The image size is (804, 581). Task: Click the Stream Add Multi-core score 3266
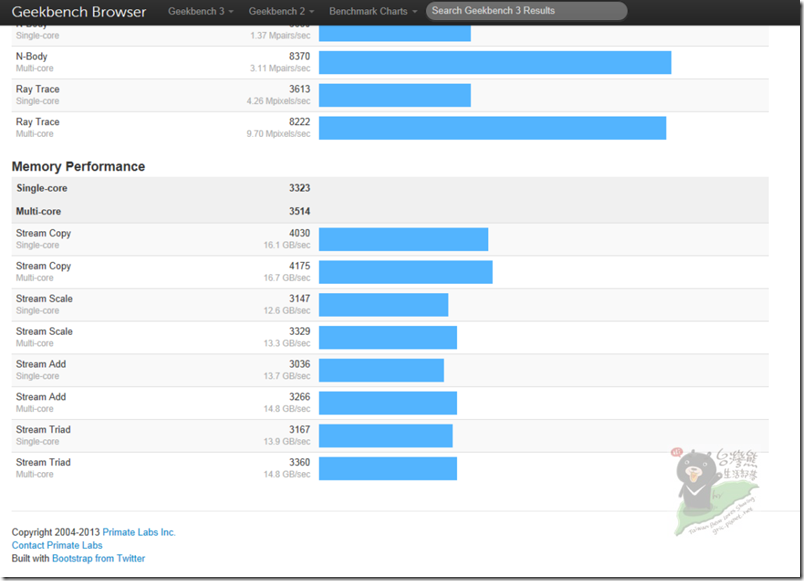(x=299, y=397)
